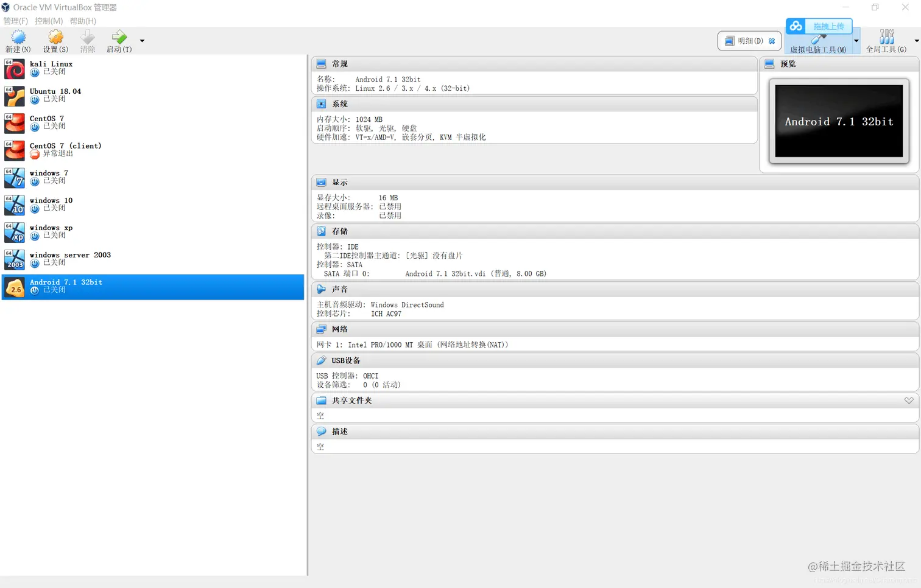Click the windows 10 OS icon
The height and width of the screenshot is (588, 921).
click(x=15, y=205)
